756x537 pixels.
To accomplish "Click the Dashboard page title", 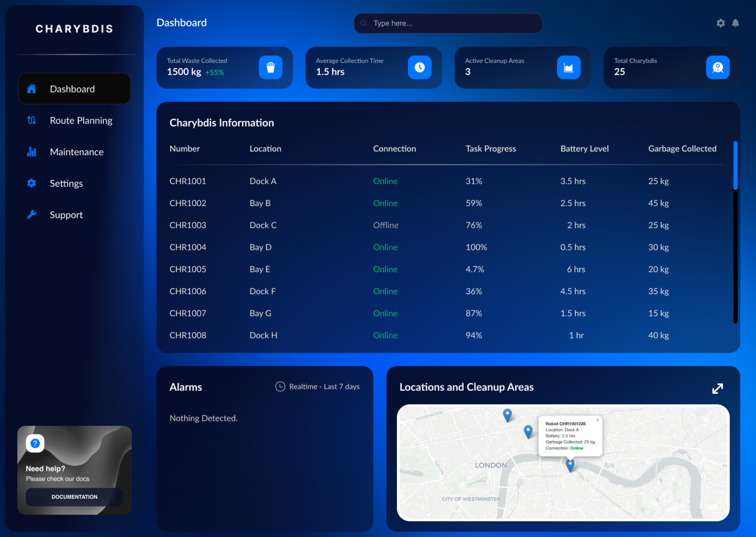I will click(182, 23).
